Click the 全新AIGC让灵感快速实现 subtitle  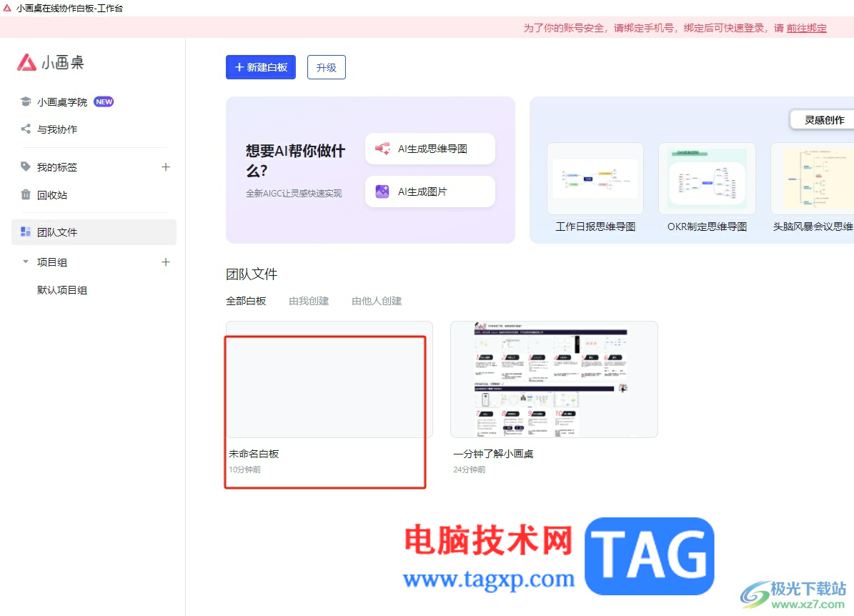click(294, 194)
